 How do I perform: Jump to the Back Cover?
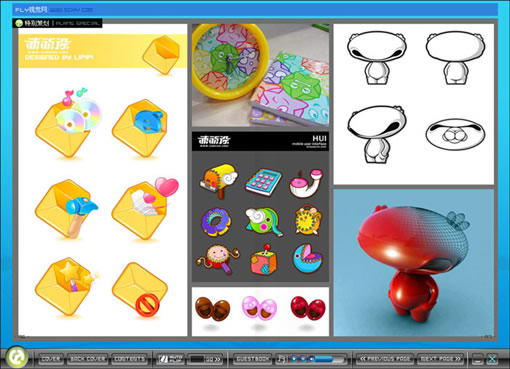coord(87,359)
